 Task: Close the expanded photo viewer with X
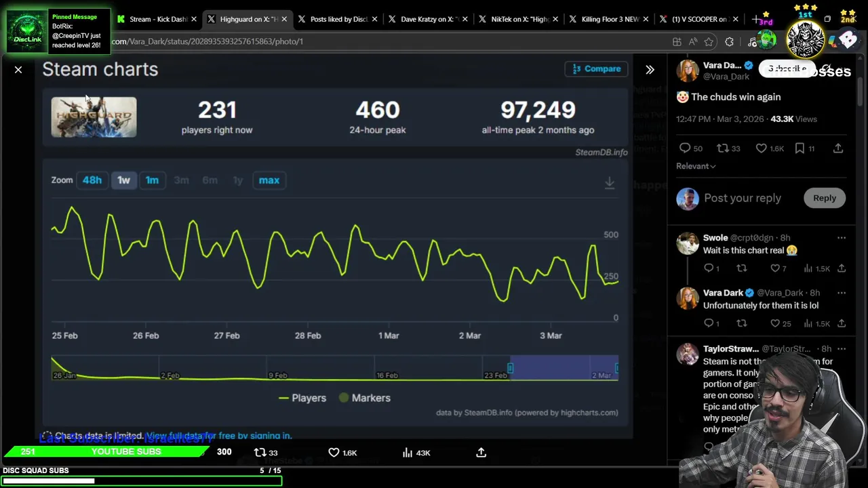click(x=18, y=70)
